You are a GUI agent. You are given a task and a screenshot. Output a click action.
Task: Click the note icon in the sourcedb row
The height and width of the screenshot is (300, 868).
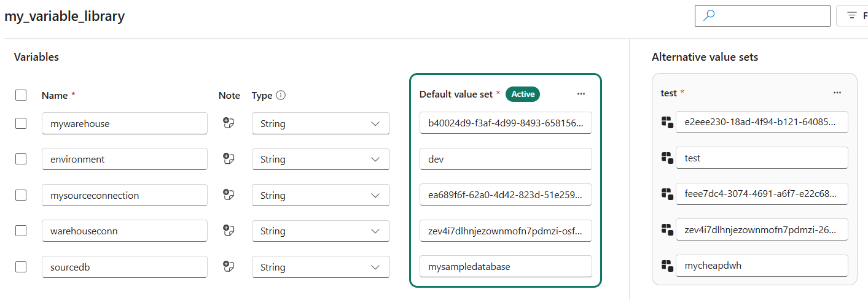(x=229, y=267)
